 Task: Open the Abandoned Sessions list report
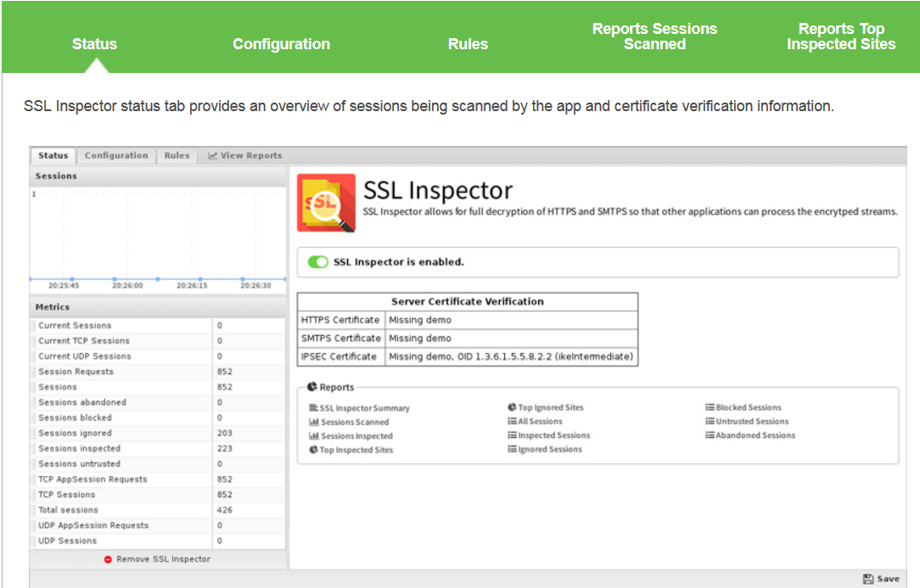(750, 435)
